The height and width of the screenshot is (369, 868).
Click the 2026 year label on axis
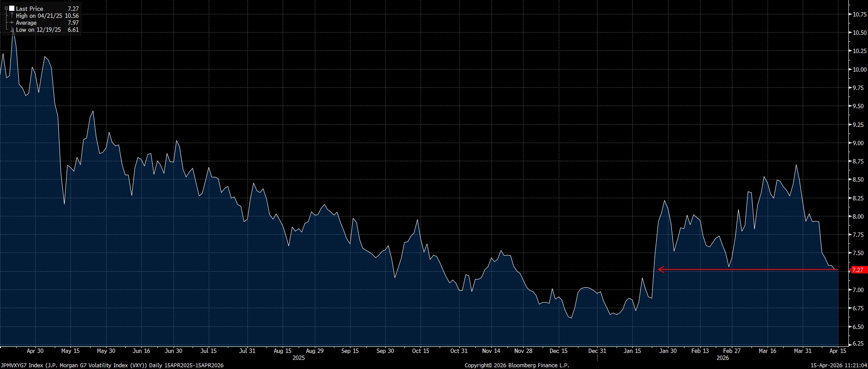click(722, 358)
